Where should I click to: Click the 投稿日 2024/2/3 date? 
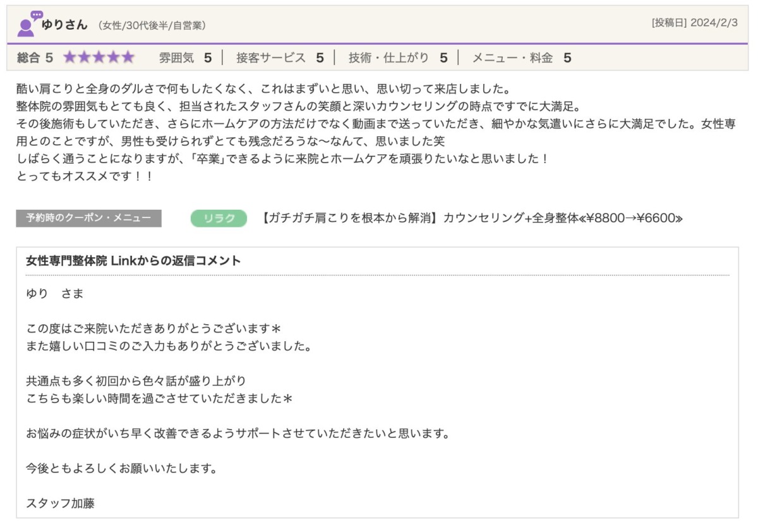695,23
